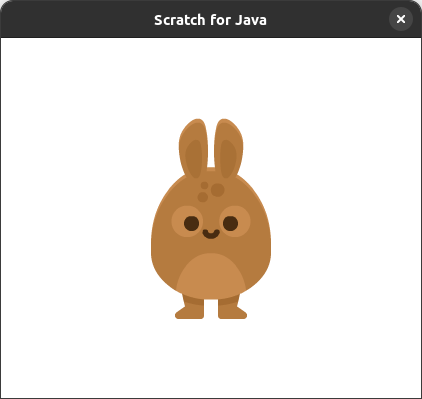Click the bunny's left eye
Screen dimensions: 422x399
point(191,223)
